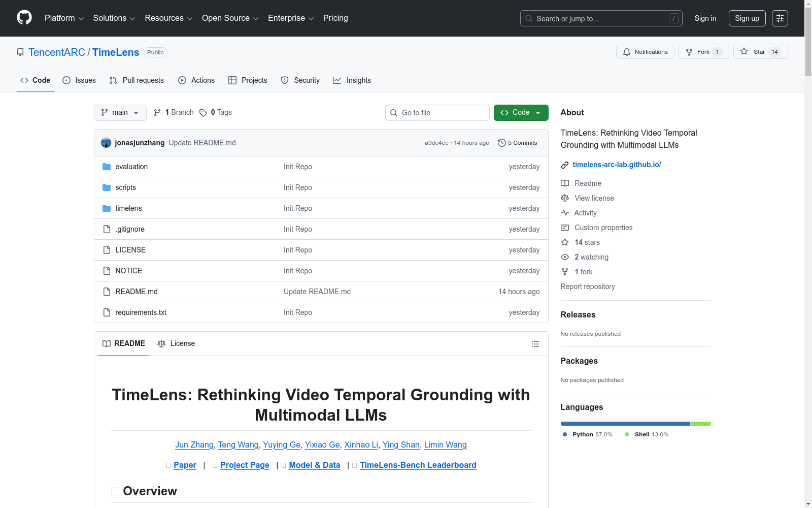Open the Paper link in README
The height and width of the screenshot is (508, 812).
coord(185,465)
